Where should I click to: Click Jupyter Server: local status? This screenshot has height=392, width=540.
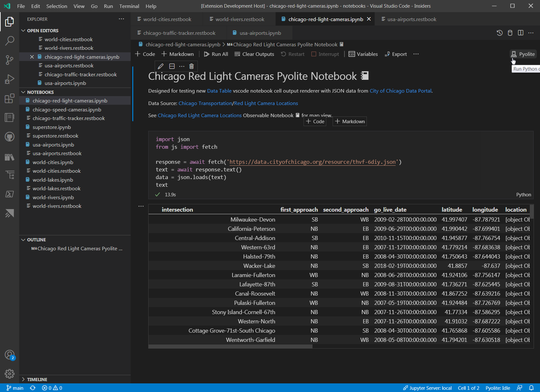(x=427, y=388)
